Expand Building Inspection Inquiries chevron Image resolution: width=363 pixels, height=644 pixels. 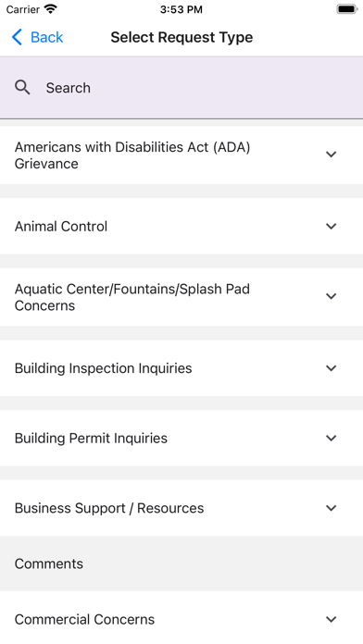click(x=331, y=368)
